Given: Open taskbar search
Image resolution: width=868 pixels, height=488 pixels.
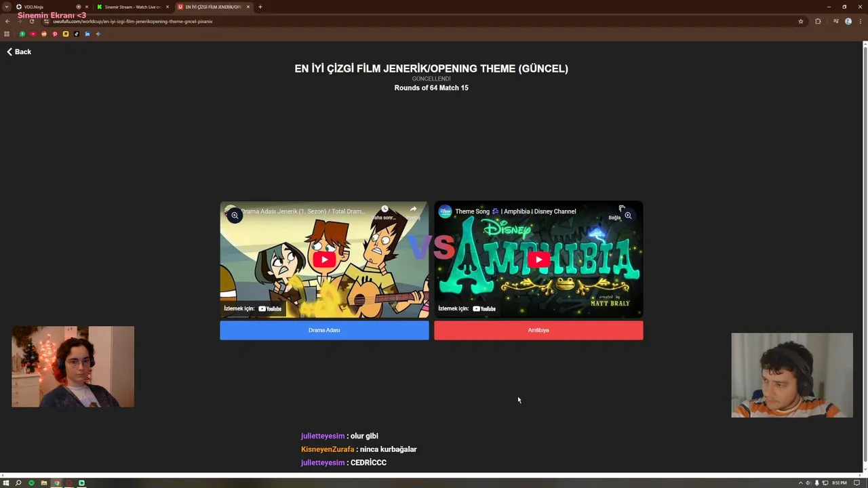Looking at the screenshot, I should pos(18,483).
